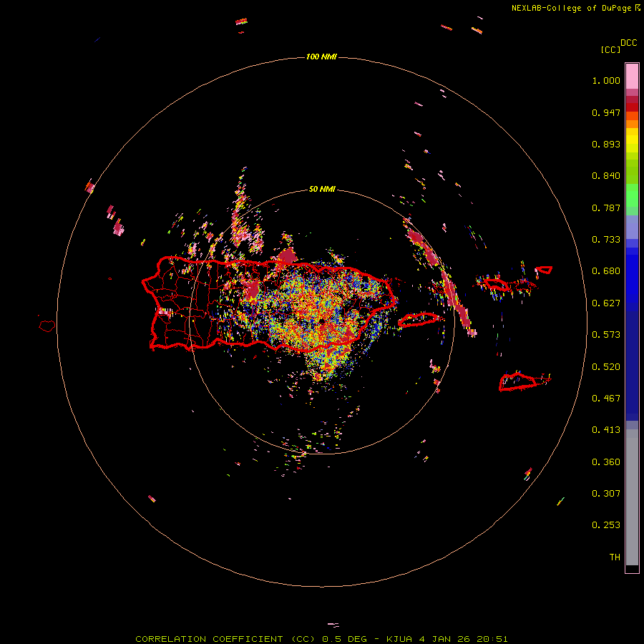Click the 0.787 color scale value

tap(606, 208)
